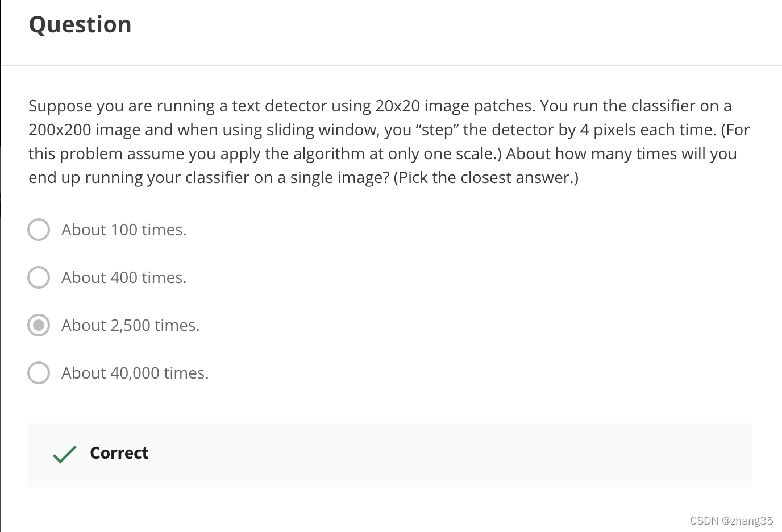The height and width of the screenshot is (532, 782).
Task: Click the "Question" heading
Action: [x=80, y=24]
